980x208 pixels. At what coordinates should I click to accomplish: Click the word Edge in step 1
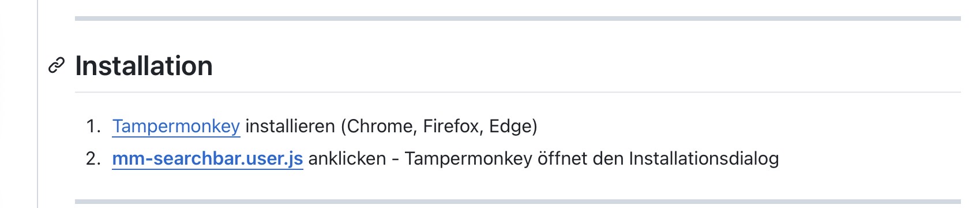[510, 126]
